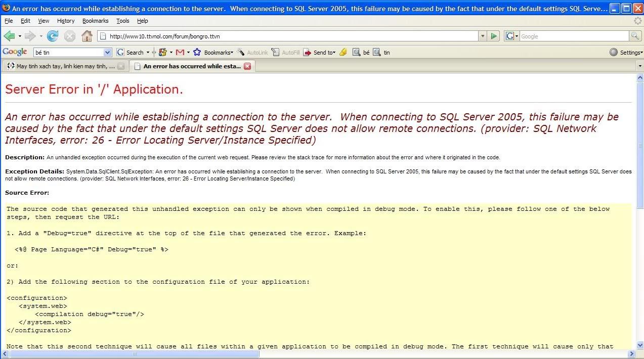Open the Tools menu
Screen dimensions: 644x359
[x=123, y=21]
